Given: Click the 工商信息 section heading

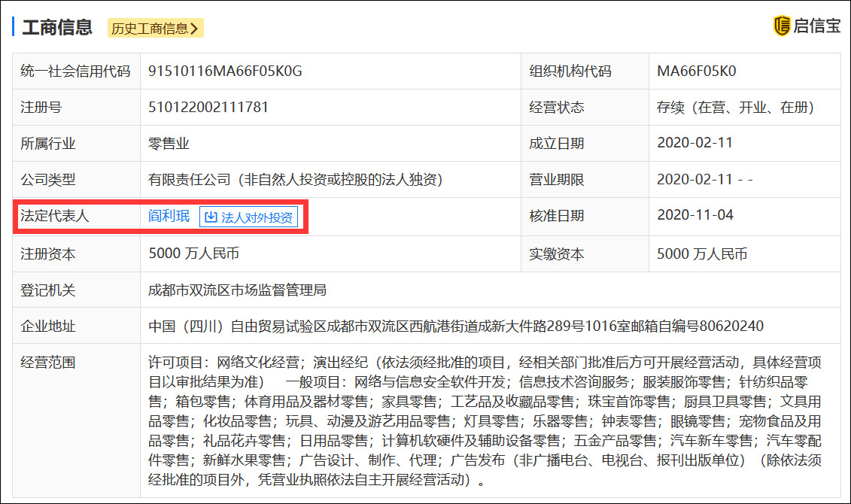Looking at the screenshot, I should click(x=57, y=27).
